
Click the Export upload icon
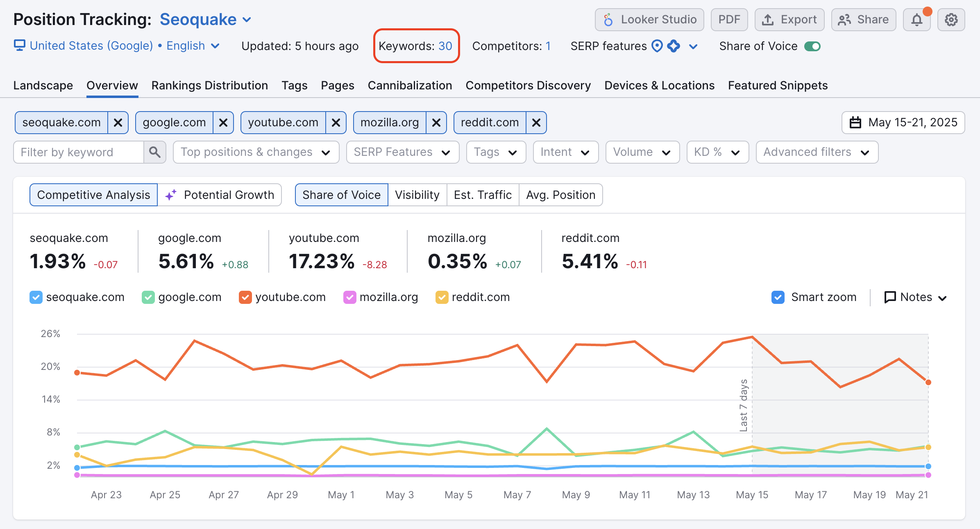[x=768, y=19]
